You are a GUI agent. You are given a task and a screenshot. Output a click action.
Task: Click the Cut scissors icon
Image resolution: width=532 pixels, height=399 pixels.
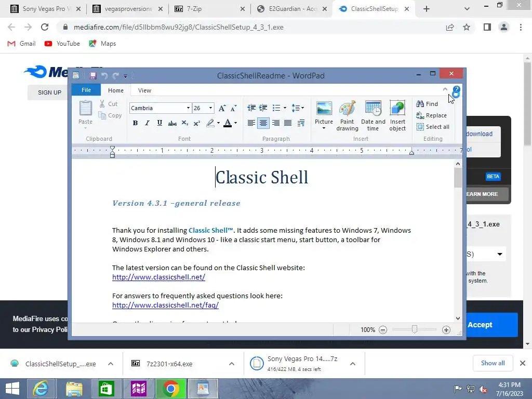[x=102, y=104]
